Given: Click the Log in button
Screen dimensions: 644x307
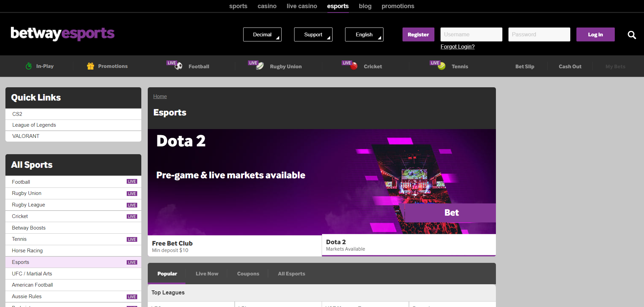Looking at the screenshot, I should coord(595,35).
